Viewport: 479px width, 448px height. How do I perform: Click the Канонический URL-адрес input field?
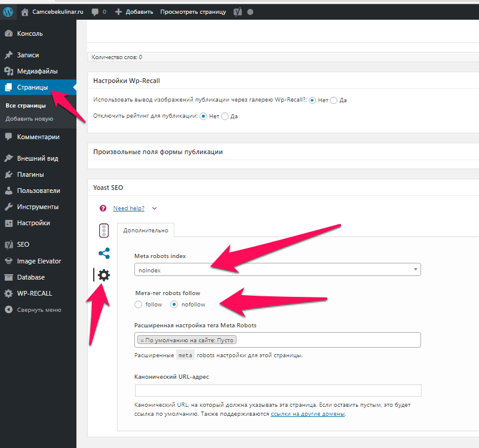[278, 391]
